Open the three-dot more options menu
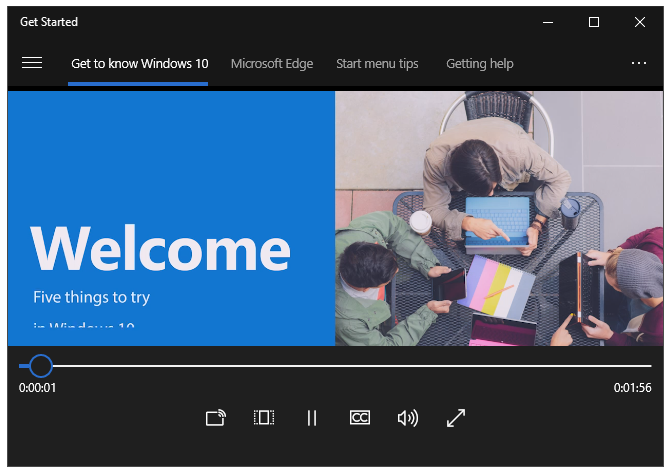This screenshot has height=473, width=668. [x=639, y=63]
